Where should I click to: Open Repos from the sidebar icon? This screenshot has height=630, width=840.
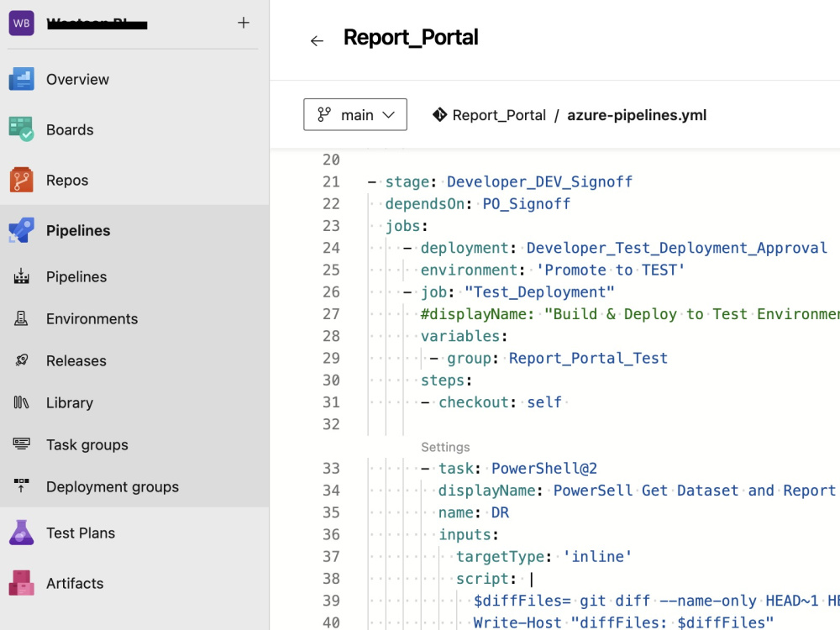pos(22,180)
